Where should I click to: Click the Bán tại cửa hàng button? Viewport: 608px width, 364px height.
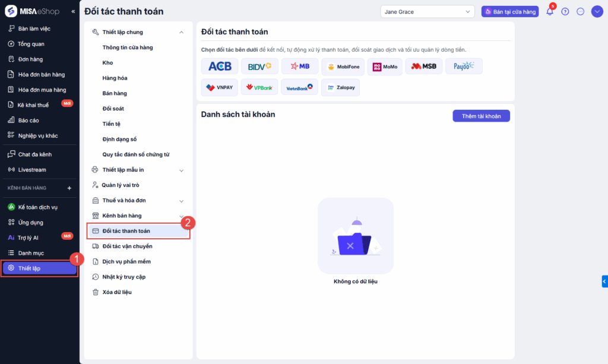tap(510, 12)
